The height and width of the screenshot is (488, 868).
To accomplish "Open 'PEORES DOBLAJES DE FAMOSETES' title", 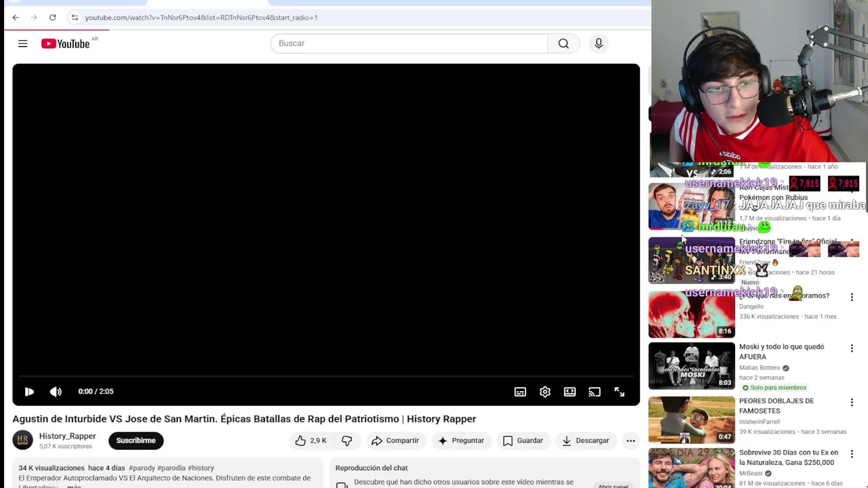I will coord(776,406).
